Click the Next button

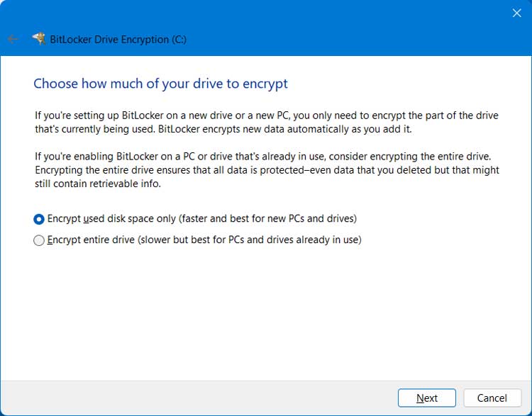pos(426,398)
